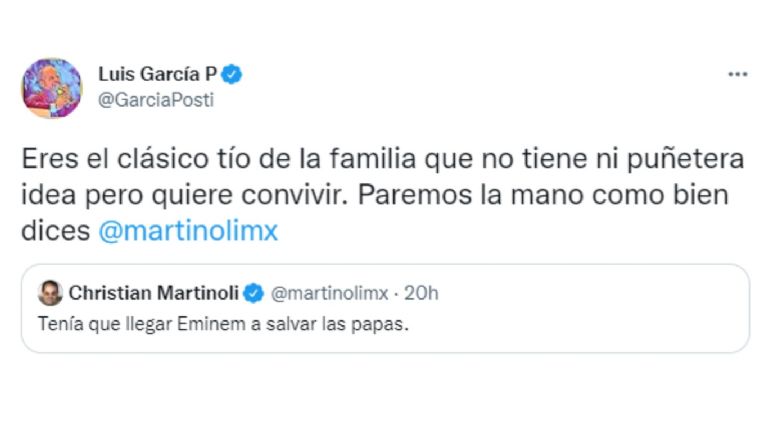Image resolution: width=768 pixels, height=431 pixels.
Task: Follow the blue @martinolimx mention link
Action: click(188, 231)
